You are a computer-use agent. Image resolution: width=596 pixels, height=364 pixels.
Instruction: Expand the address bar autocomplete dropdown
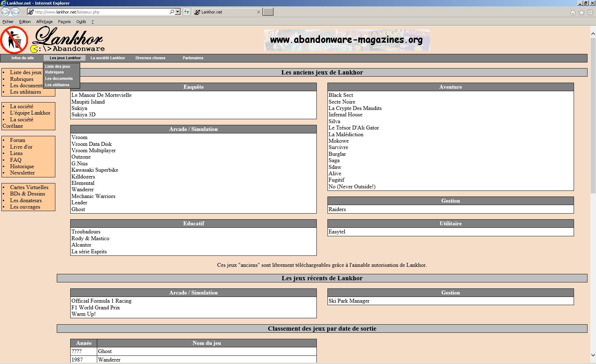click(x=178, y=12)
